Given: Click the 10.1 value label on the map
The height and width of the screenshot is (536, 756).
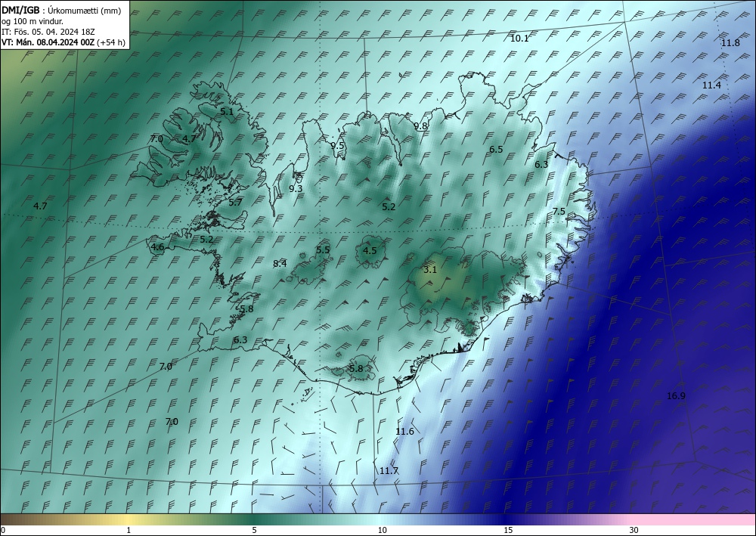Looking at the screenshot, I should pos(519,39).
